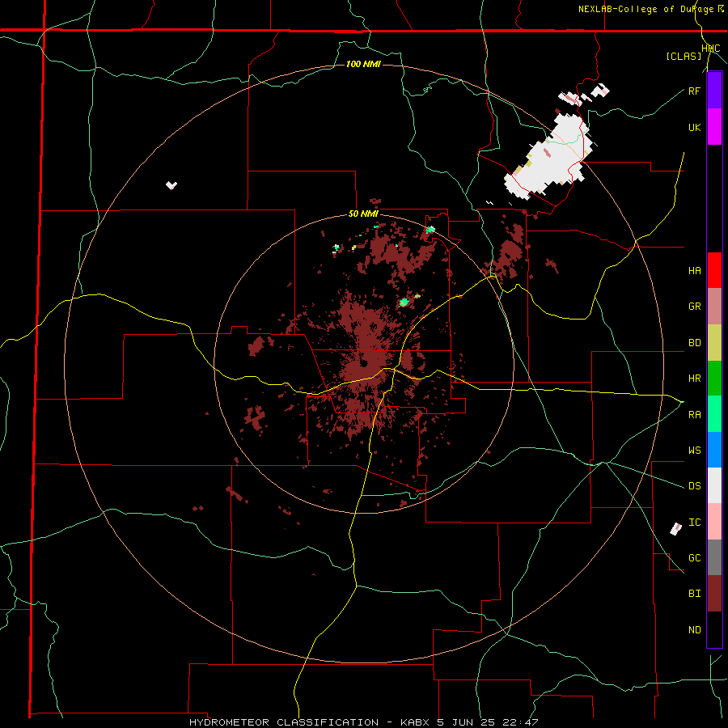Click the ND legend label
The width and height of the screenshot is (728, 728).
click(695, 630)
